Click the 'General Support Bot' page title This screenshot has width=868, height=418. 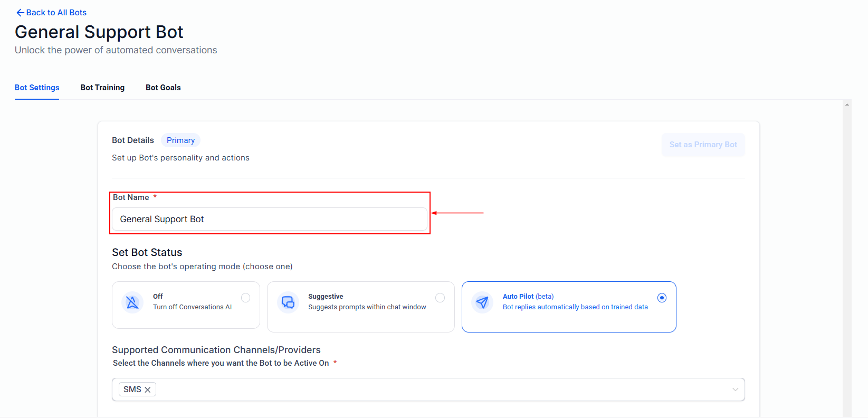[99, 32]
